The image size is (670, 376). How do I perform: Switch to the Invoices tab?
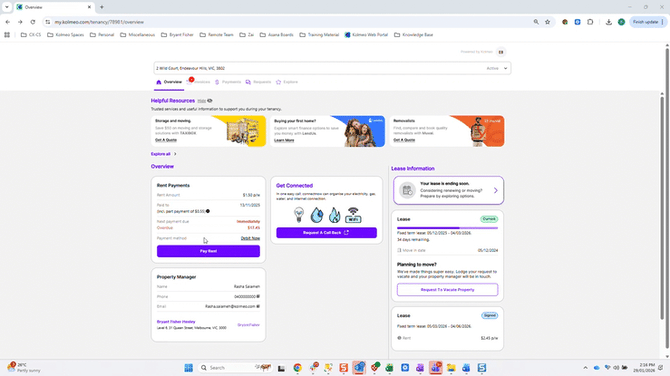point(200,82)
